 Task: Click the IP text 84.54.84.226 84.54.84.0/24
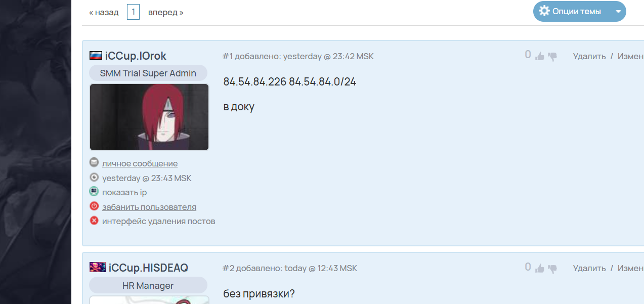point(290,81)
